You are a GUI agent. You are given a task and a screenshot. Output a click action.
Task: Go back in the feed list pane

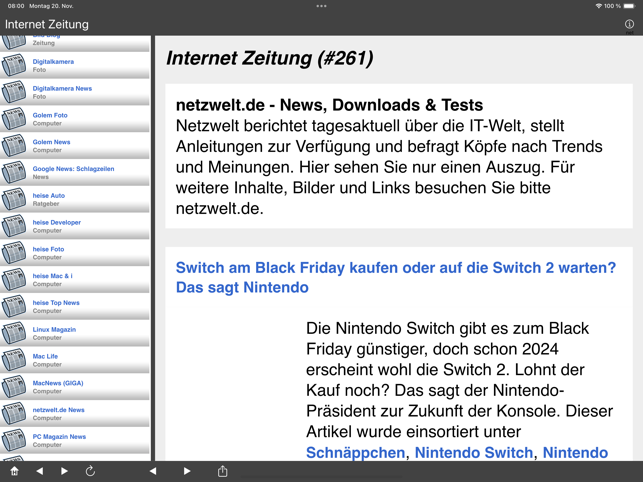[39, 471]
